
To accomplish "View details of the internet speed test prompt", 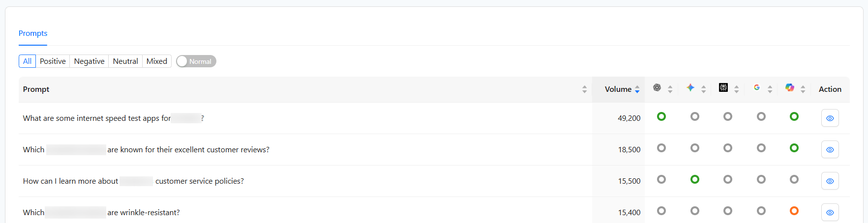I will [x=830, y=118].
